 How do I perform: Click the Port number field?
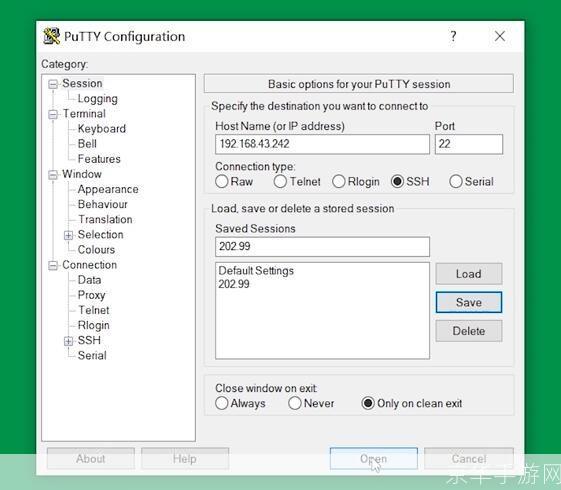469,144
